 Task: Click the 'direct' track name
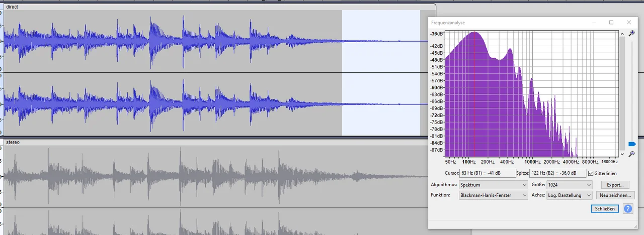12,7
